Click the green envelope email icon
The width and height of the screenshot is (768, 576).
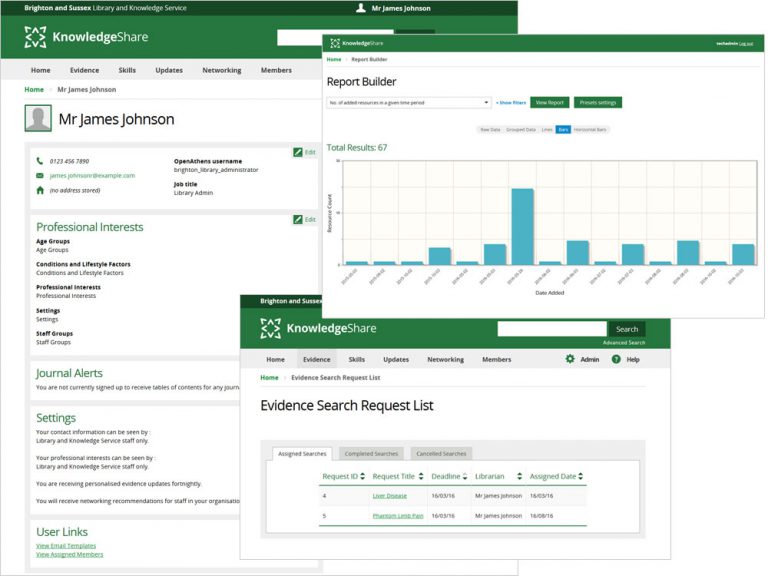(40, 175)
